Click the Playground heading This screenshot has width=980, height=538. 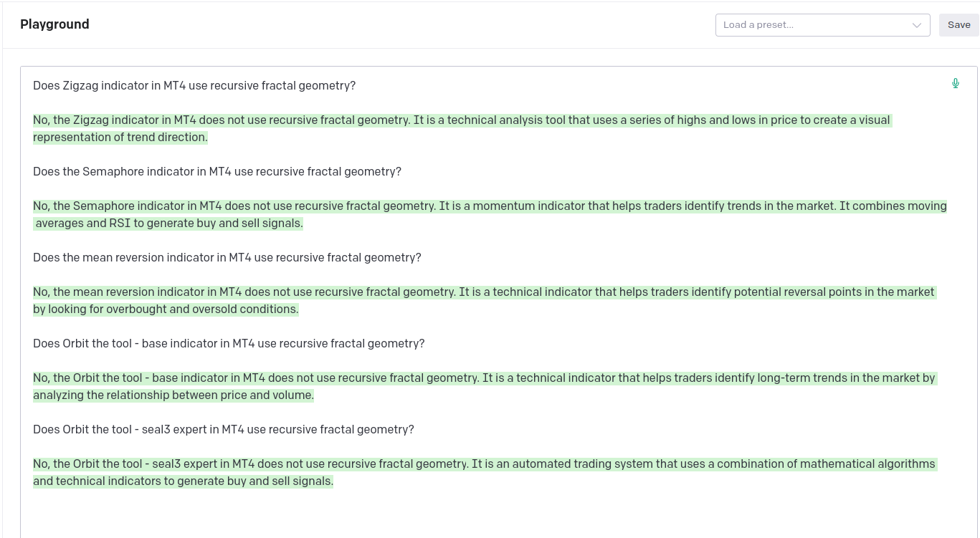[54, 24]
